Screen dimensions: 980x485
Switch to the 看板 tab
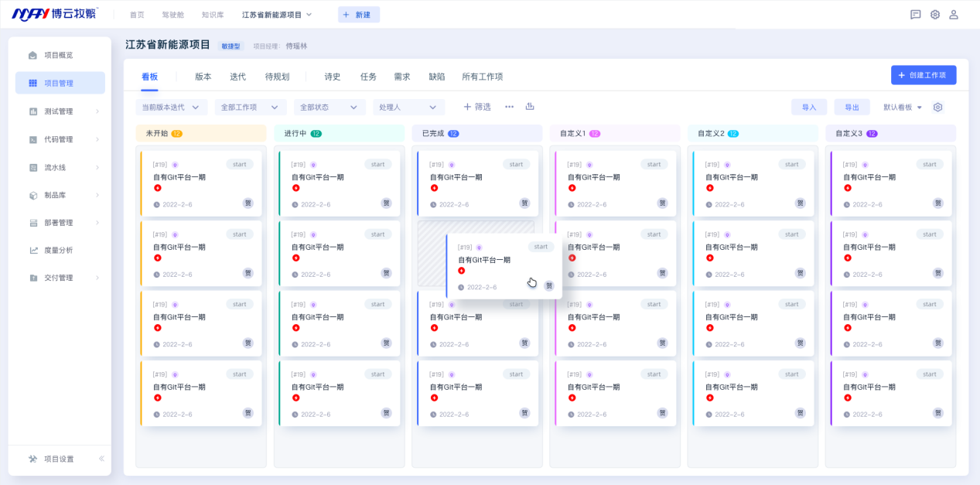149,77
